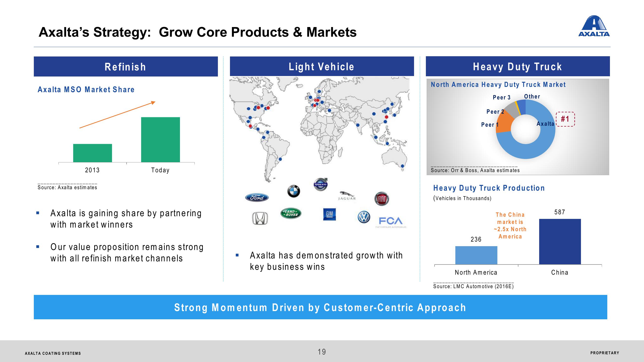Click the 'Axalta' donut label
The image size is (644, 362).
(x=545, y=124)
